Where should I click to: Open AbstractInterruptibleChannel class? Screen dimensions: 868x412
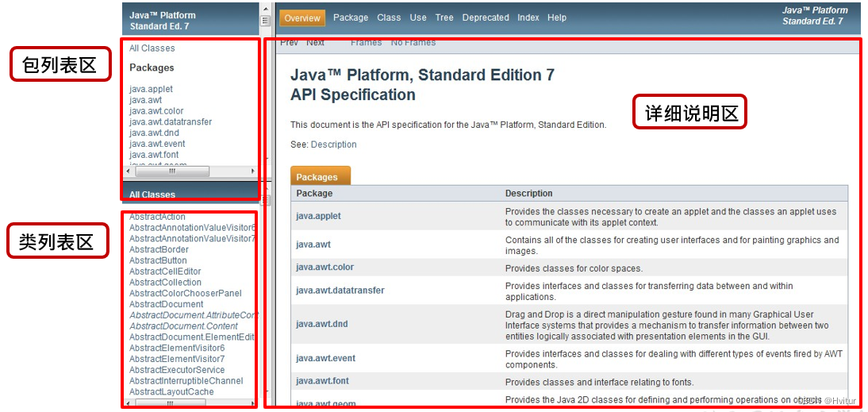[x=186, y=381]
